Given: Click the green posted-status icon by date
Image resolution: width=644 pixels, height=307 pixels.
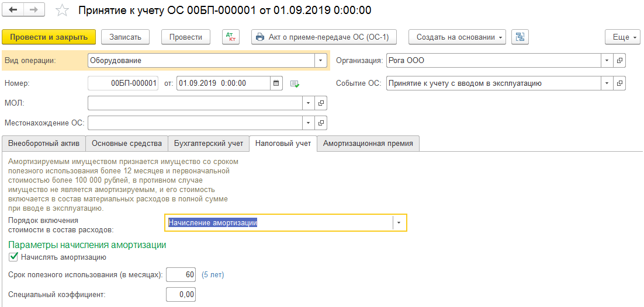Looking at the screenshot, I should click(295, 83).
